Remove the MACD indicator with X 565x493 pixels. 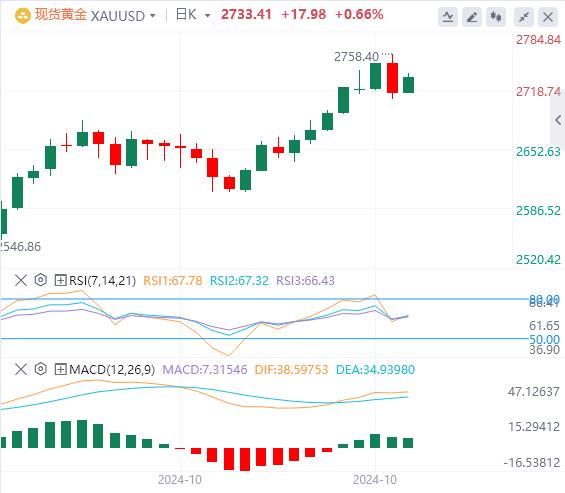tap(21, 369)
